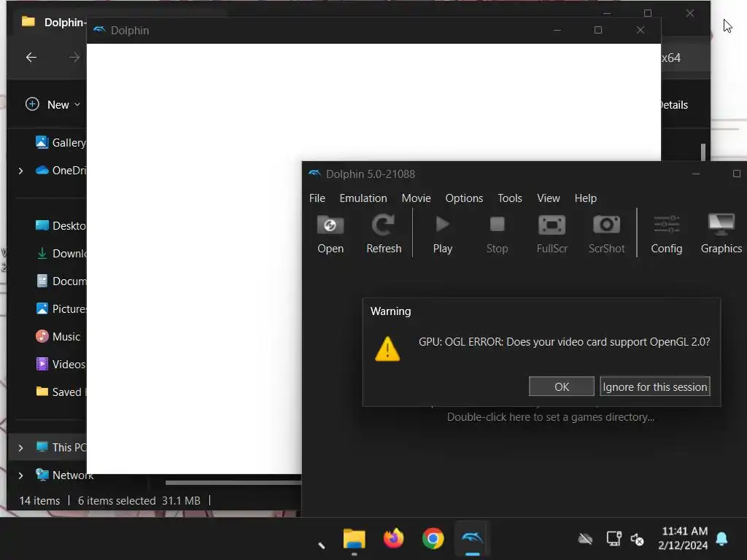The width and height of the screenshot is (747, 560).
Task: Click the vertical scrollbar in File Explorer
Action: (x=703, y=152)
